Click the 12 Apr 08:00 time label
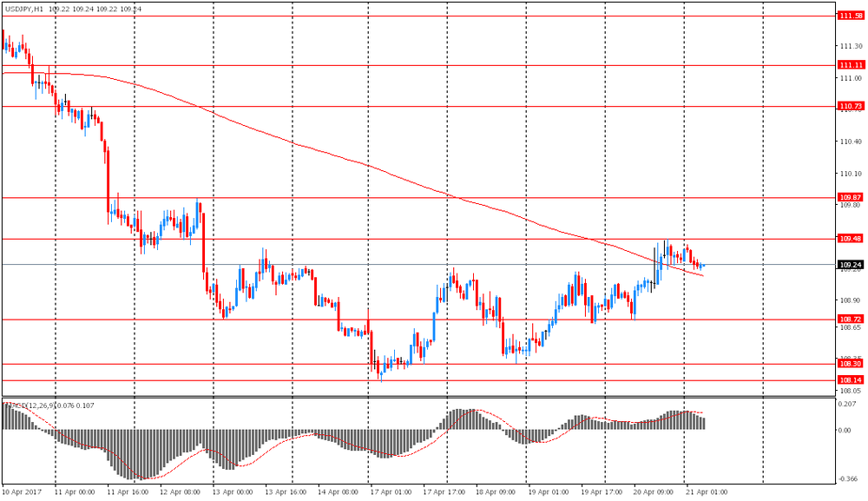This screenshot has width=868, height=501. coord(180,491)
